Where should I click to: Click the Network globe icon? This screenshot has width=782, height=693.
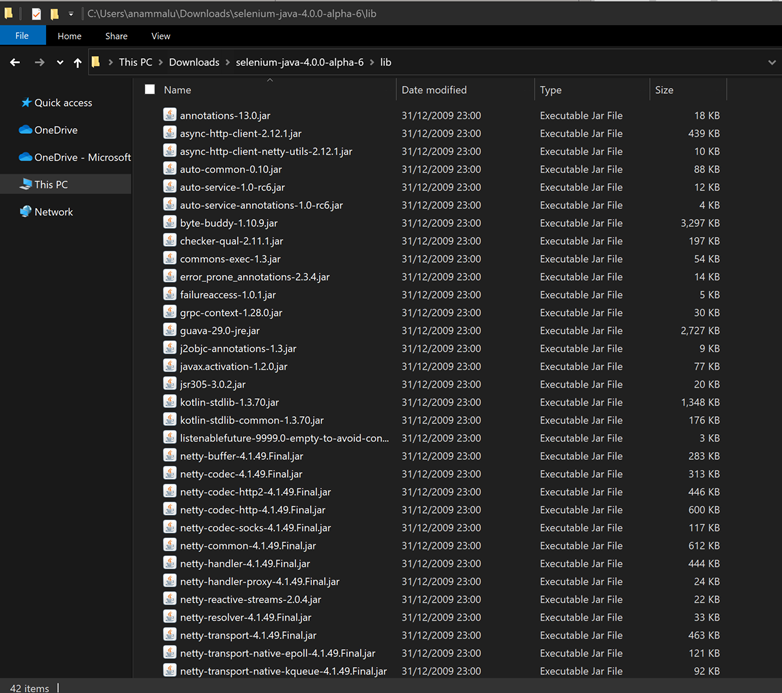click(25, 211)
